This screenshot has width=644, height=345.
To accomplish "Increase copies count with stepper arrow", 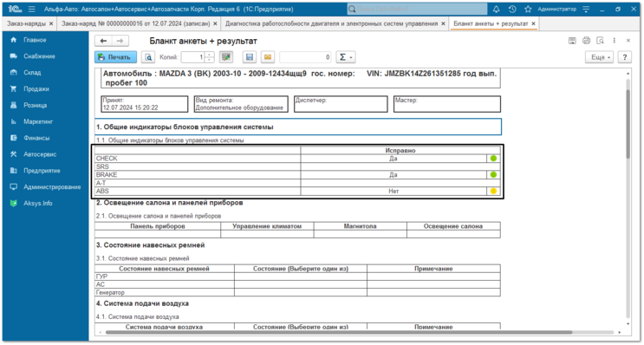I will pyautogui.click(x=210, y=55).
